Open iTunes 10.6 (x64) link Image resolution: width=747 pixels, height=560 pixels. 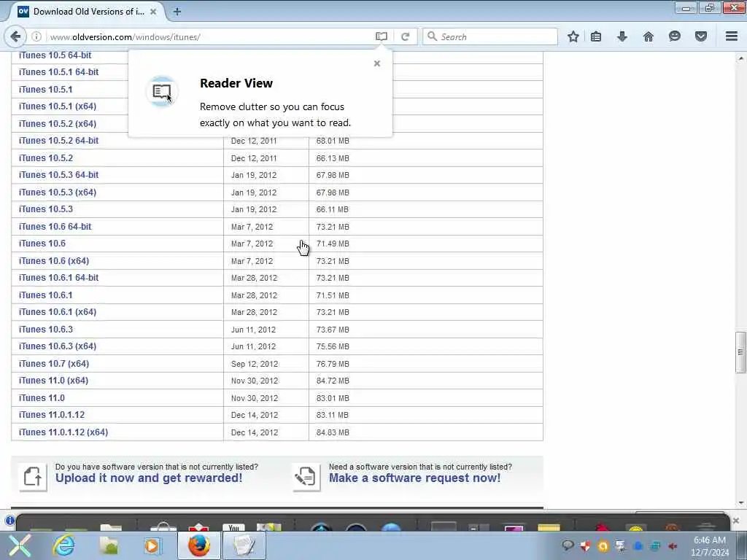54,261
